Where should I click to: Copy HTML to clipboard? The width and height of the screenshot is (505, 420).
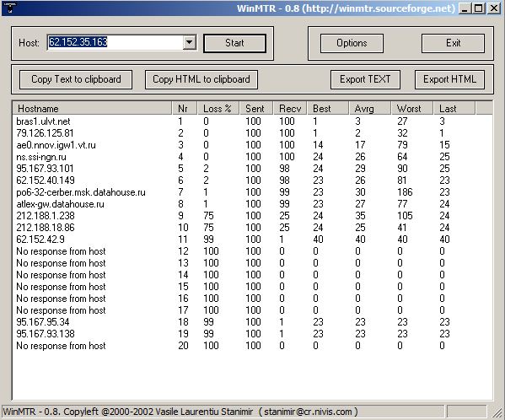(201, 79)
